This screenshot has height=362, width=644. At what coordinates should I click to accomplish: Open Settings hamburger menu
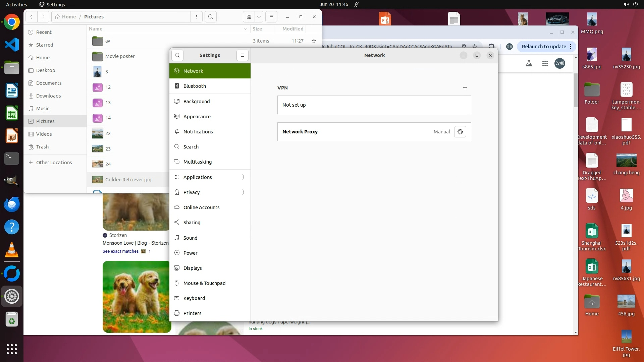coord(243,55)
